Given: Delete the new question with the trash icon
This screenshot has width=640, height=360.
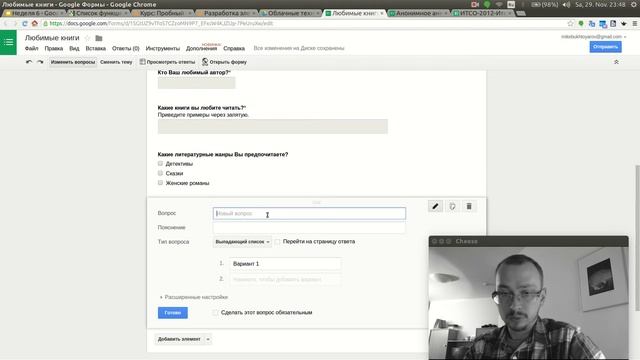Looking at the screenshot, I should click(469, 207).
